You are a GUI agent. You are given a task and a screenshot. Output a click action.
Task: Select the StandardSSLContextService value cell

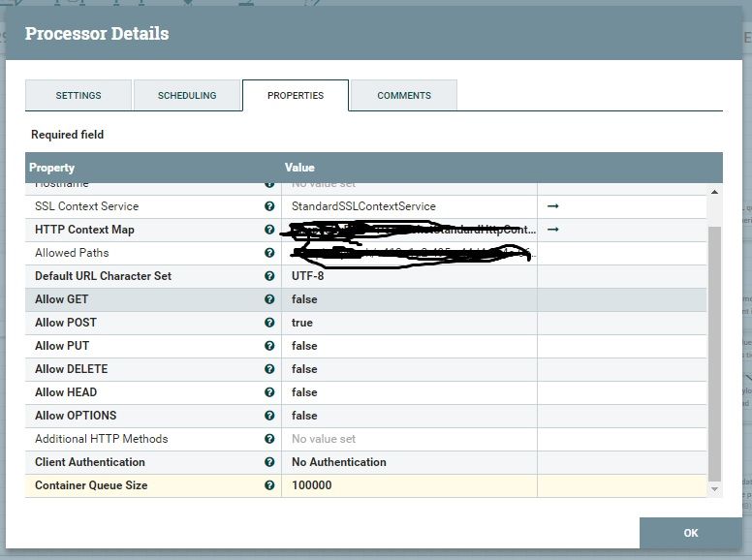pyautogui.click(x=409, y=206)
